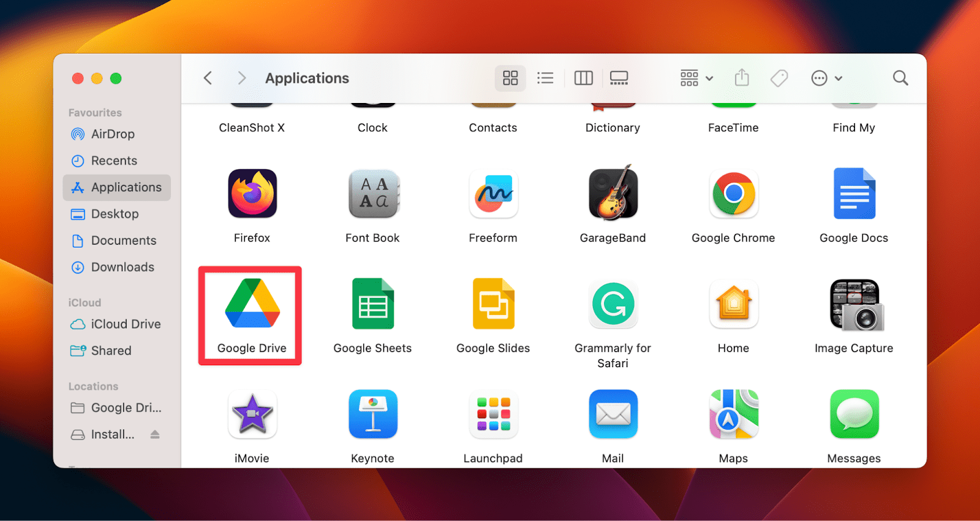This screenshot has height=521, width=980.
Task: Select the Keynote app icon
Action: click(373, 414)
